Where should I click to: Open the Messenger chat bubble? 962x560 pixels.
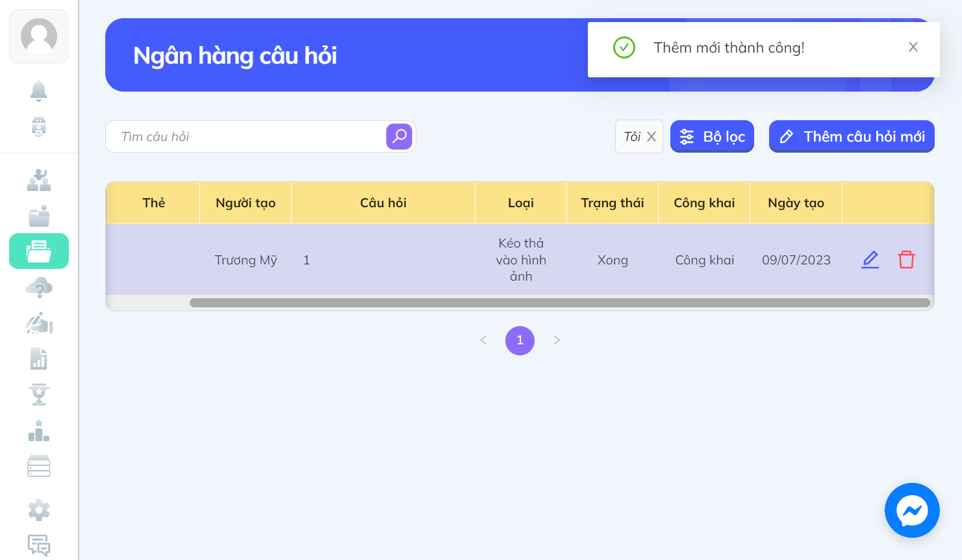(912, 510)
